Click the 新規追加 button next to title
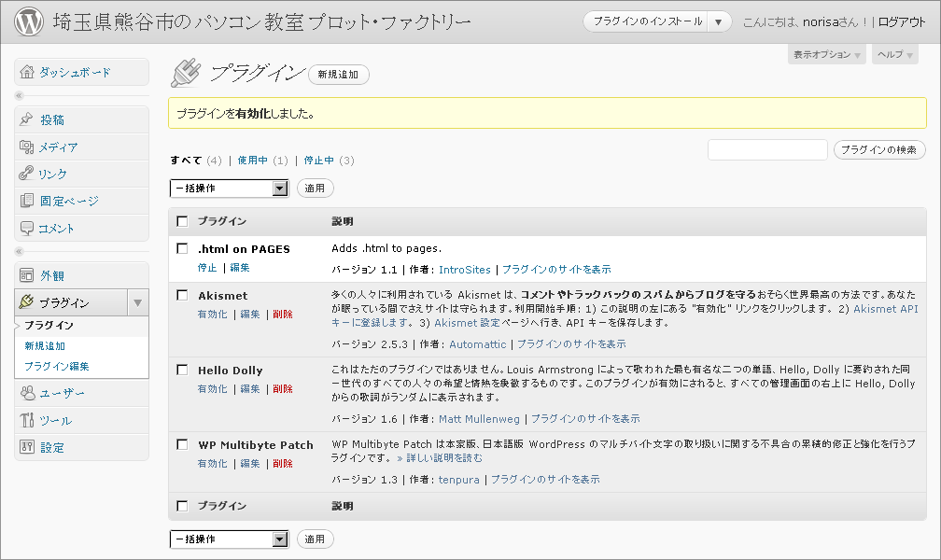The width and height of the screenshot is (941, 560). pos(339,75)
